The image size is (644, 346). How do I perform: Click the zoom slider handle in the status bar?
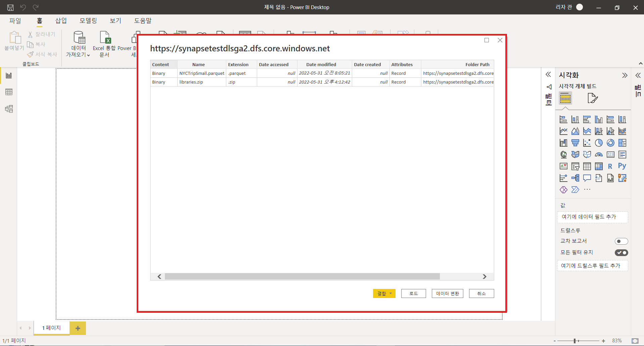pos(575,341)
